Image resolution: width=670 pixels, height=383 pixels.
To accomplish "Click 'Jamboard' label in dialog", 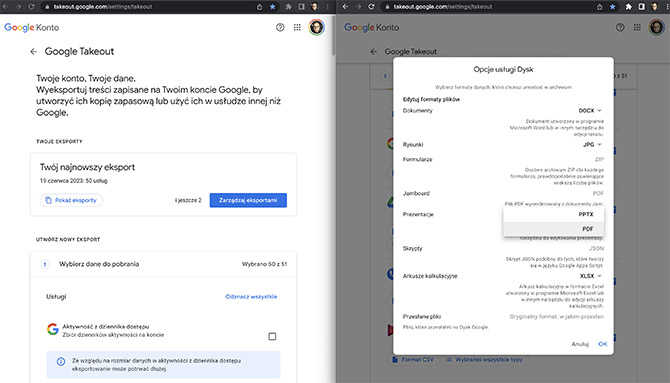I will pos(416,194).
